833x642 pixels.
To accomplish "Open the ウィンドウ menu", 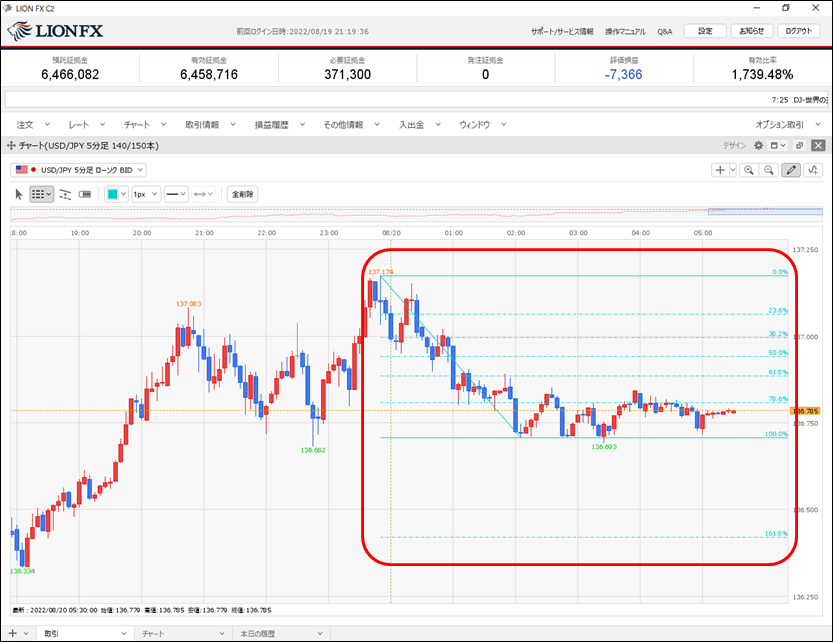I will coord(482,125).
